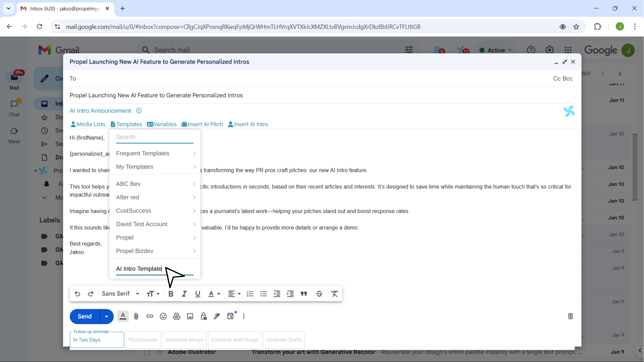Click the template Search field
The width and height of the screenshot is (644, 362).
pyautogui.click(x=155, y=137)
